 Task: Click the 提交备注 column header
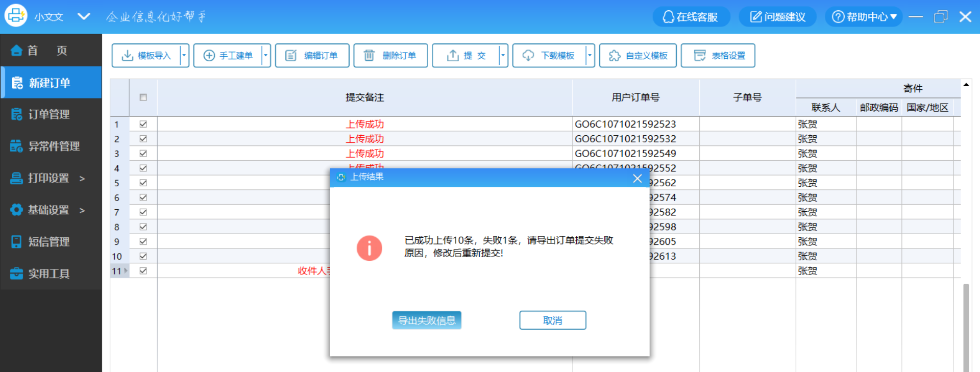point(365,97)
